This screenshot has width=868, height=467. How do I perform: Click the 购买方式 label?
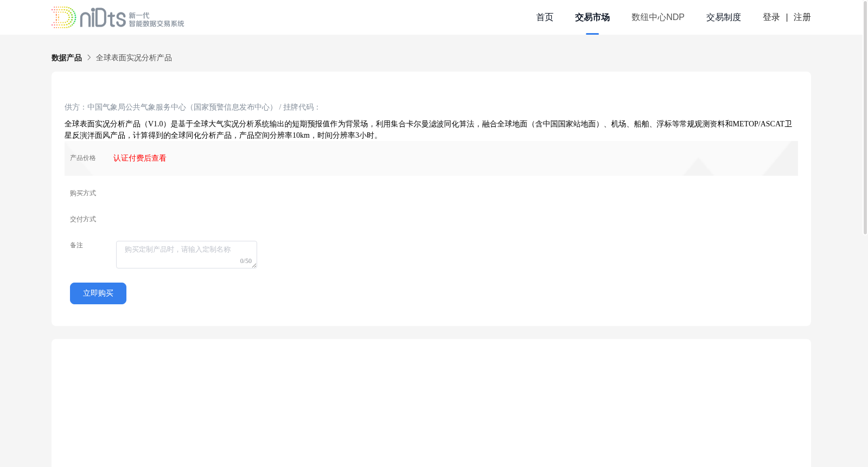point(83,193)
